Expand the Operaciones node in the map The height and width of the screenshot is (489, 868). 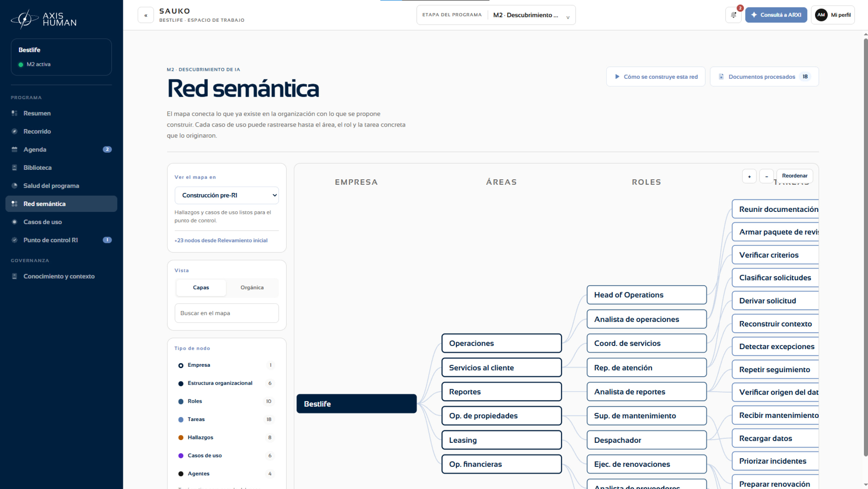pos(501,343)
